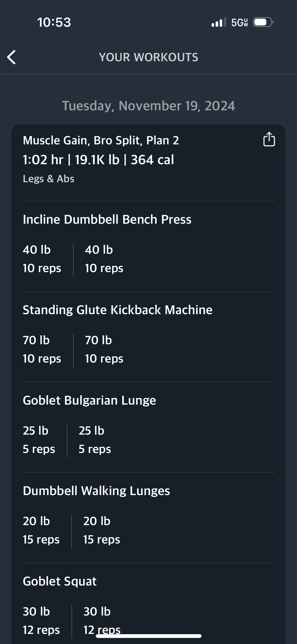Open the Goblet Squat exercise

point(59,581)
